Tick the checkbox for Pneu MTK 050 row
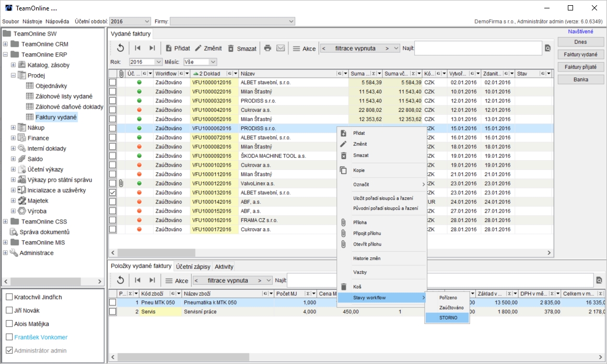This screenshot has width=607, height=364. (x=113, y=302)
